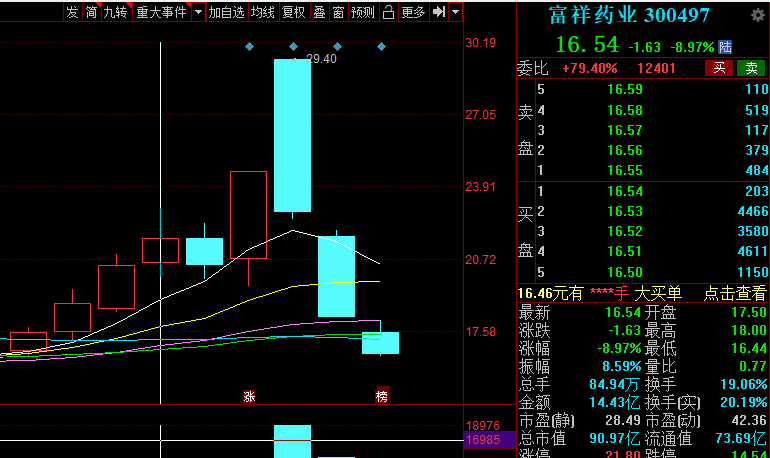
Task: Toggle the 九转 indicator
Action: [x=116, y=12]
